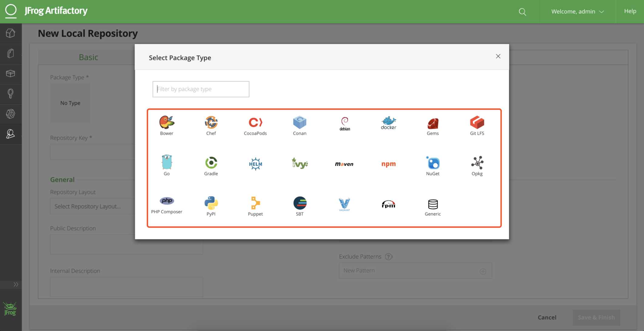Choose the Chef package type
The width and height of the screenshot is (644, 331).
pyautogui.click(x=211, y=125)
